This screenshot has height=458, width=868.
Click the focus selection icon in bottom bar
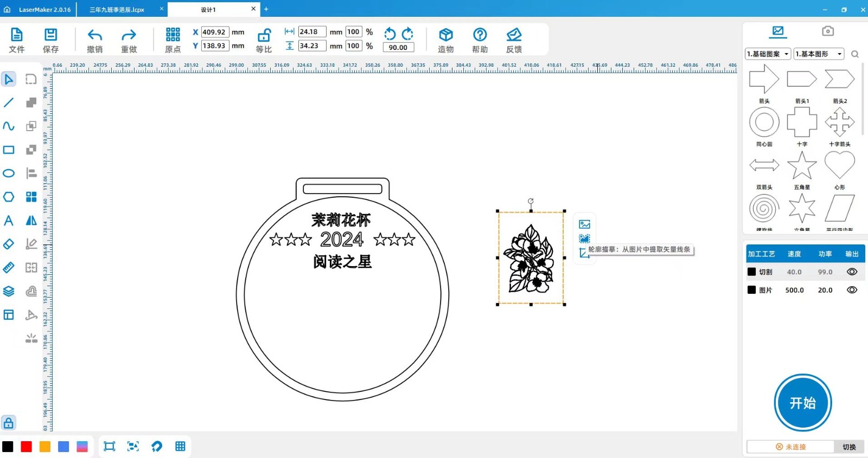point(133,446)
